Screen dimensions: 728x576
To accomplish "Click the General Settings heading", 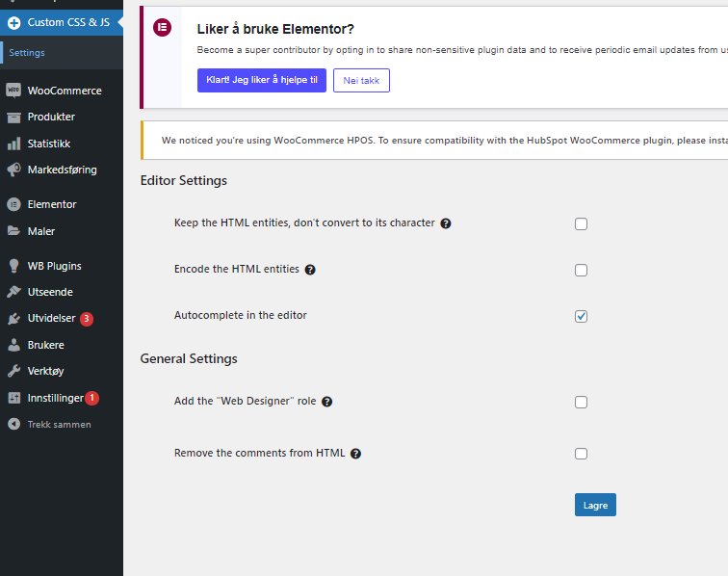I will (189, 359).
